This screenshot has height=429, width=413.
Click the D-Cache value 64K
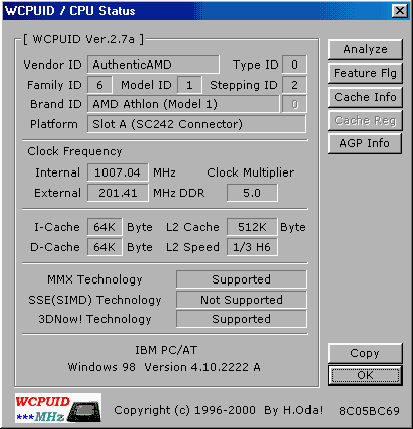[105, 247]
